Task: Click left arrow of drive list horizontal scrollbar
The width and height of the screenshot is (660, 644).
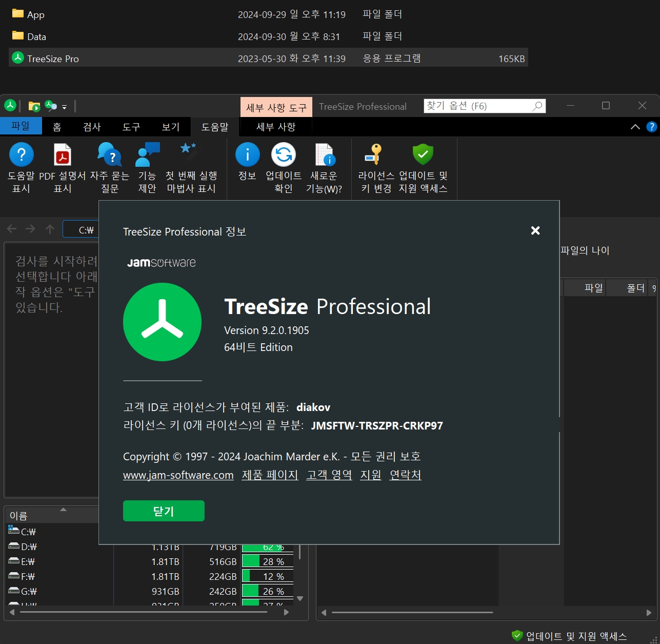Action: (12, 612)
